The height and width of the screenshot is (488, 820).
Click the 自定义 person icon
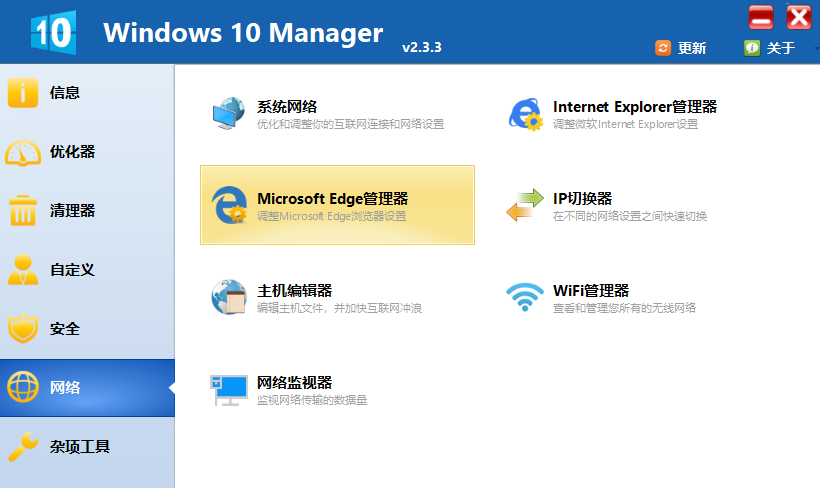(23, 270)
